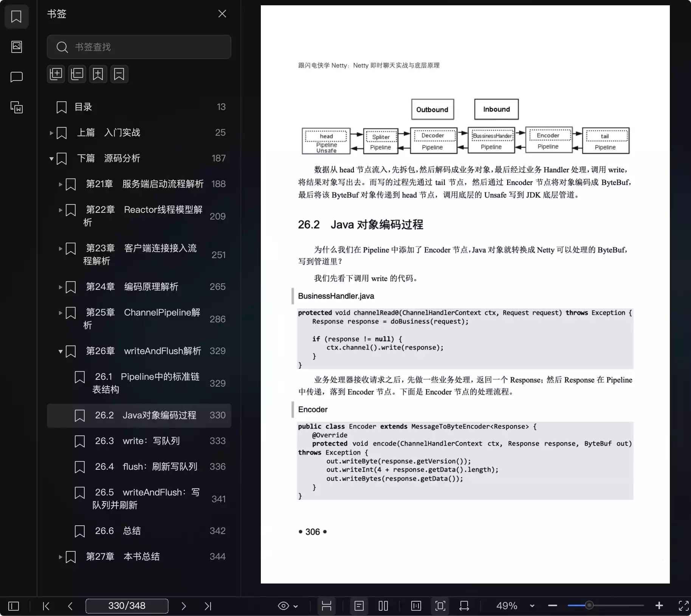Click the expand all bookmarks icon
The height and width of the screenshot is (616, 691).
tap(56, 74)
